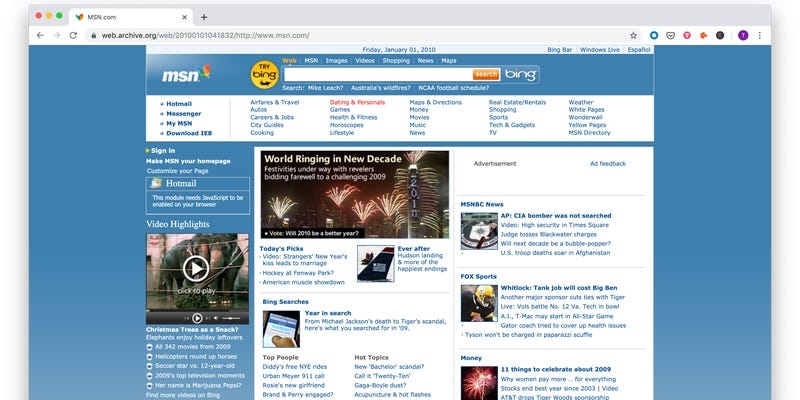800x400 pixels.
Task: Click the browser forward arrow
Action: click(x=57, y=35)
